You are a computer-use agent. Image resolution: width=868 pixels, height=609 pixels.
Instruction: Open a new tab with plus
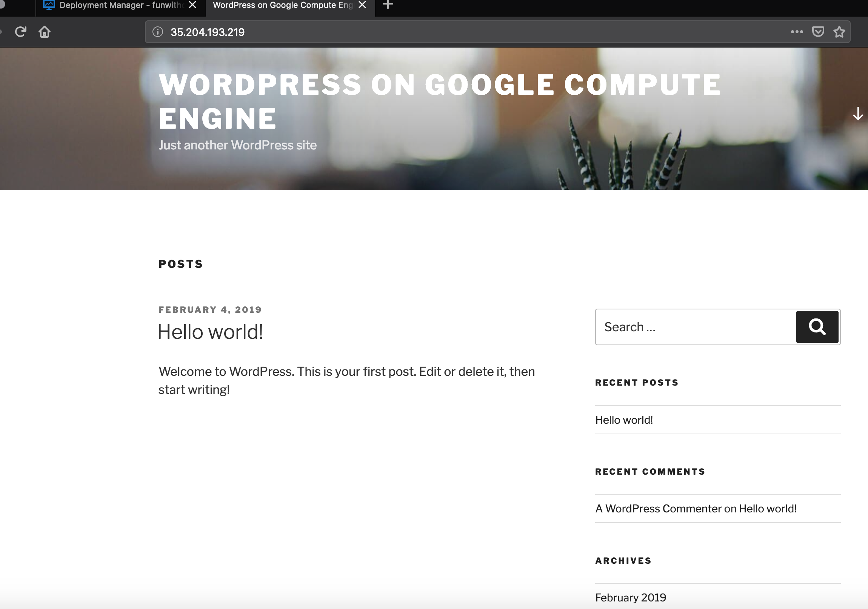coord(388,5)
